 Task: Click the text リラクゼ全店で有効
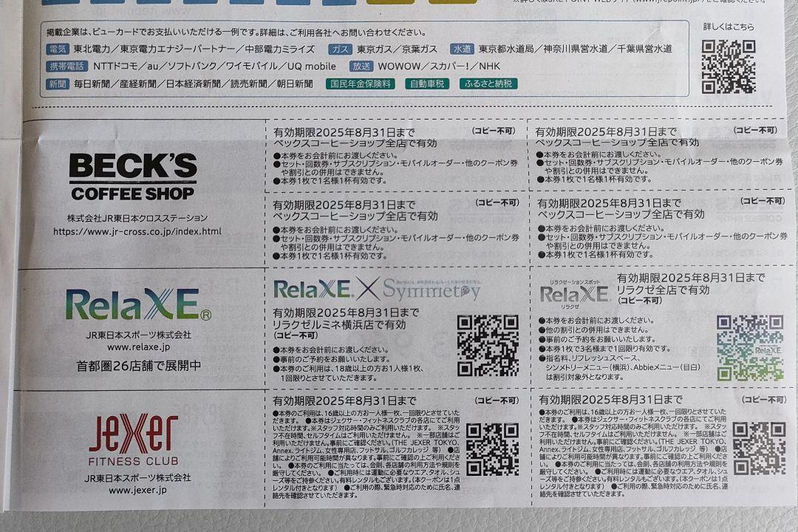click(x=663, y=290)
